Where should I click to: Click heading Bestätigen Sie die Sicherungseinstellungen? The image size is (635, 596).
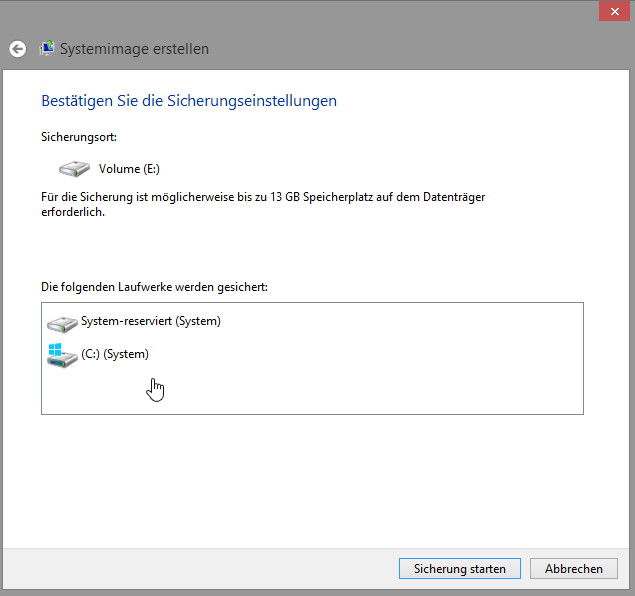189,101
